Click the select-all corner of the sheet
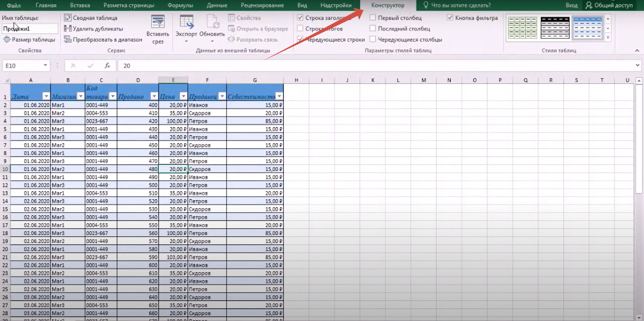The height and width of the screenshot is (321, 644). point(6,80)
